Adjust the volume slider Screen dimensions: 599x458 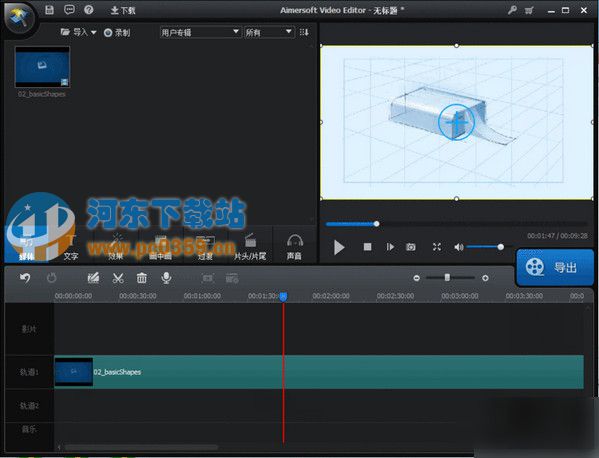pos(485,247)
